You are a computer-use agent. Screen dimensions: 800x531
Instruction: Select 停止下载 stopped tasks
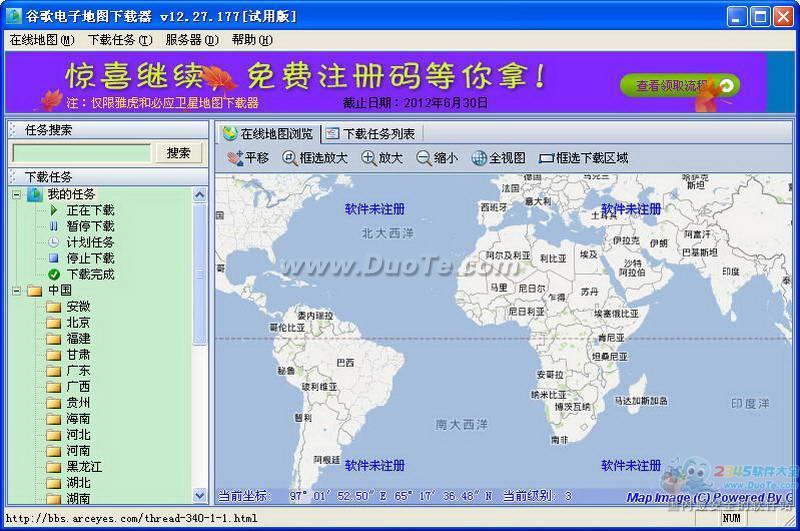tap(90, 258)
